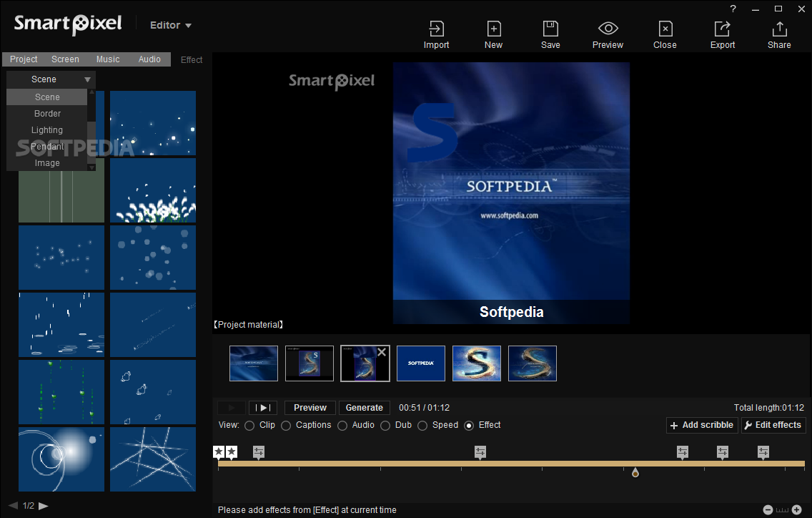812x518 pixels.
Task: Choose Image in the dropdown list
Action: point(47,163)
